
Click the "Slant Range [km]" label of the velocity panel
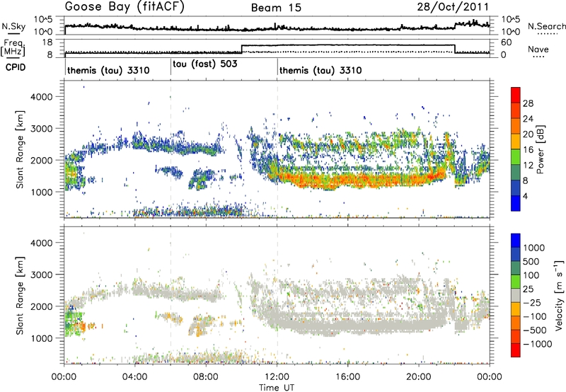[x=20, y=295]
